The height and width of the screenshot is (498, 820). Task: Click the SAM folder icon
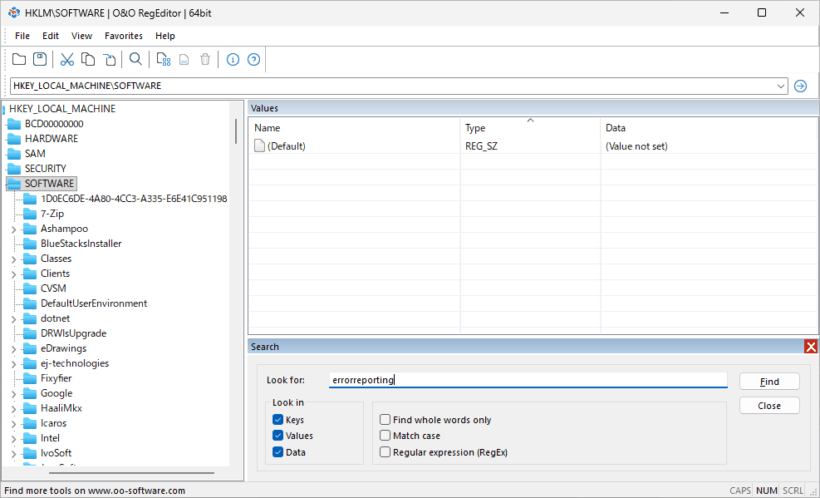pyautogui.click(x=14, y=154)
